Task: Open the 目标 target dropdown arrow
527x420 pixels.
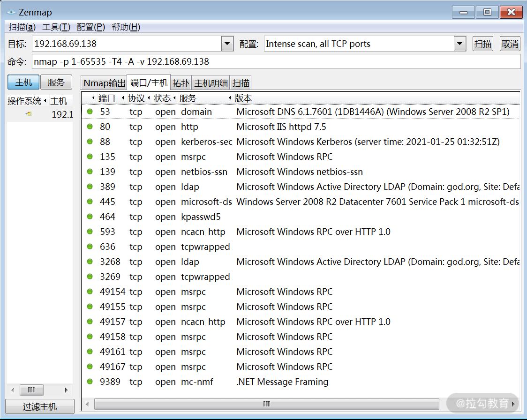Action: [x=227, y=44]
